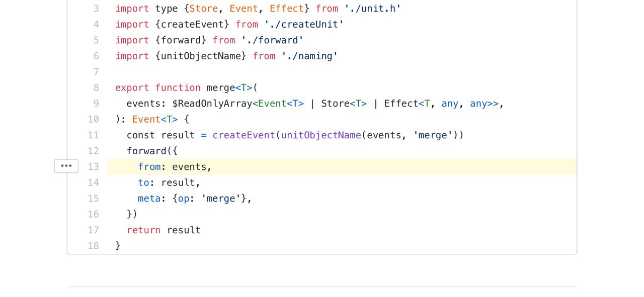The width and height of the screenshot is (644, 297).
Task: Click 'const result' declaration on line 11
Action: (160, 135)
